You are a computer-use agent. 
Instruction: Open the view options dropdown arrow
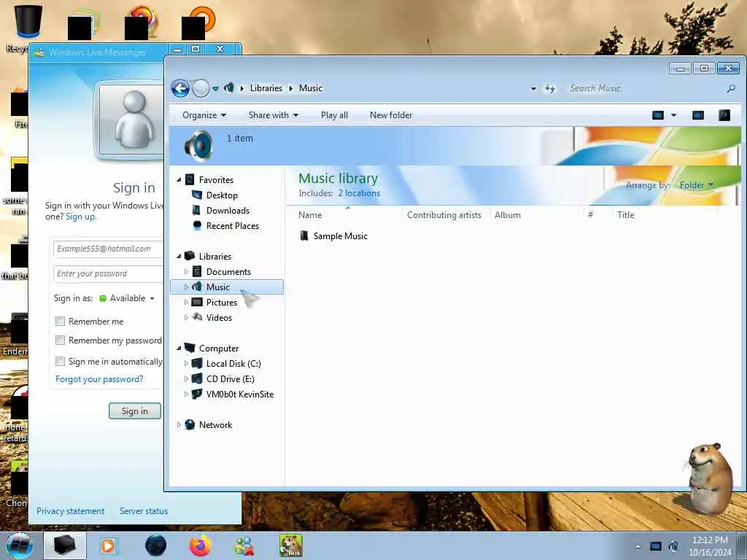(x=673, y=115)
